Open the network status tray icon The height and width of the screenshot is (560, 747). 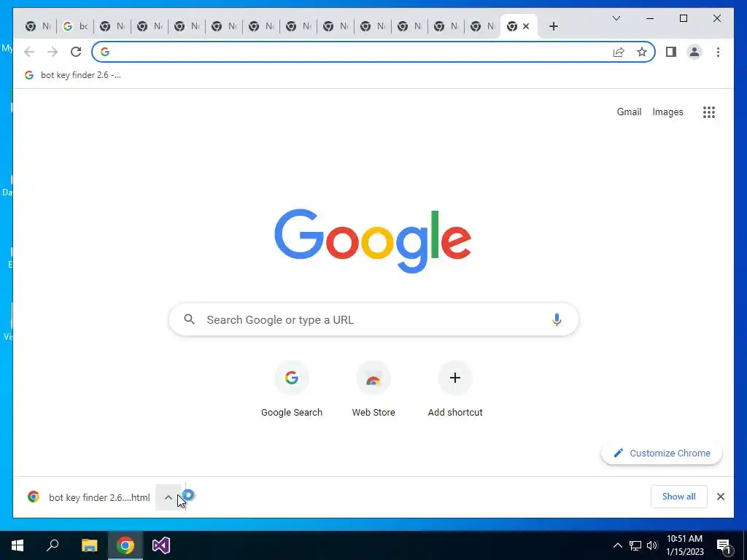click(635, 545)
